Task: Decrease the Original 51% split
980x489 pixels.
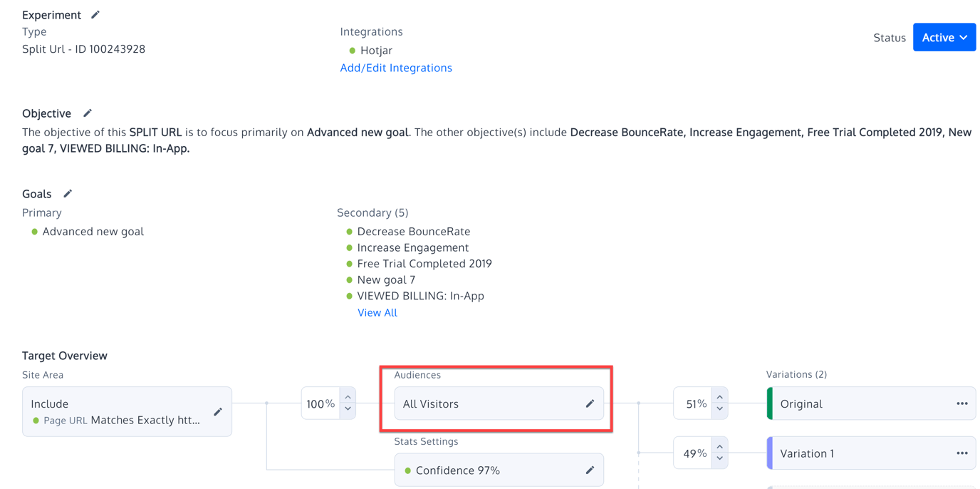Action: (x=719, y=409)
